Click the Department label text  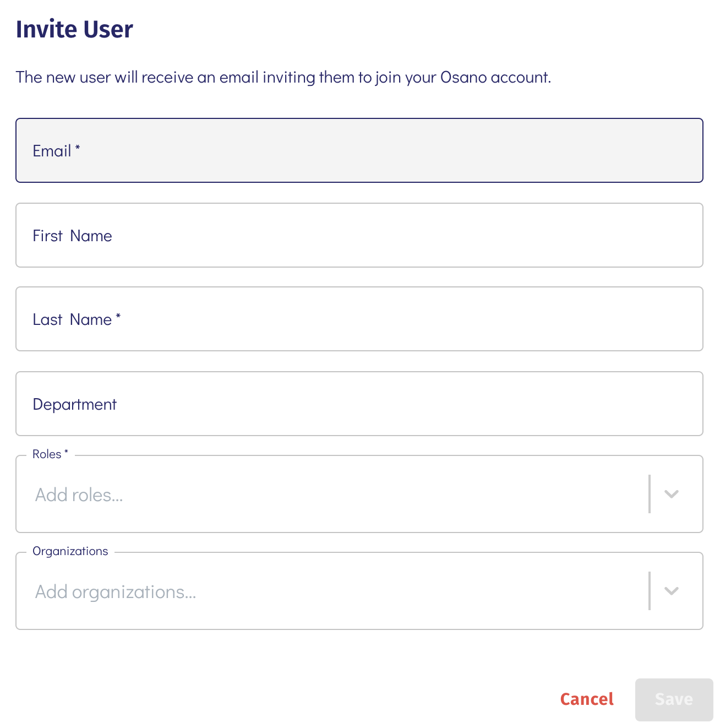coord(75,404)
